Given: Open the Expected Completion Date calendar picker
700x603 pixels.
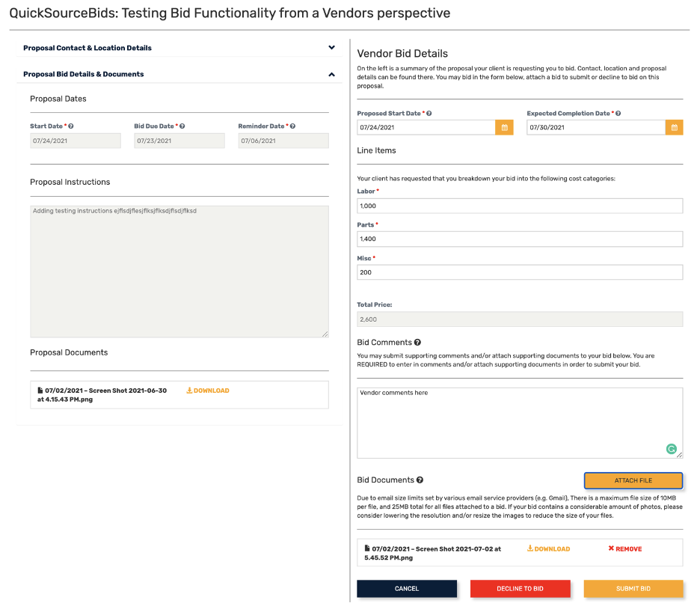Looking at the screenshot, I should coord(674,127).
